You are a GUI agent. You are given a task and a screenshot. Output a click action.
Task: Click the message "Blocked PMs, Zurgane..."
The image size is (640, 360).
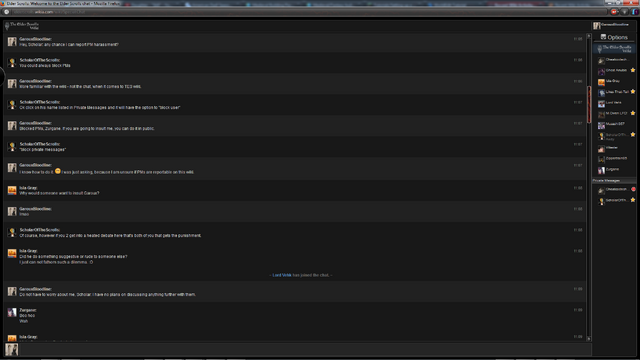click(87, 129)
